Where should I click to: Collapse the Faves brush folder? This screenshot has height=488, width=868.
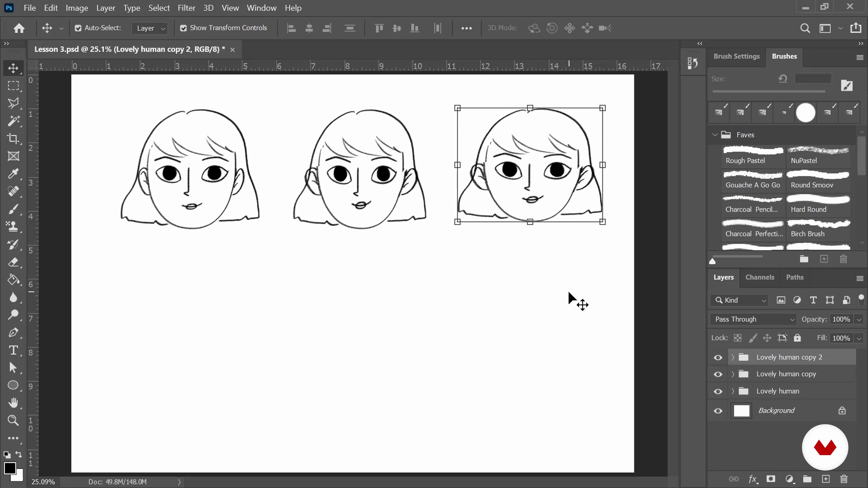(715, 135)
